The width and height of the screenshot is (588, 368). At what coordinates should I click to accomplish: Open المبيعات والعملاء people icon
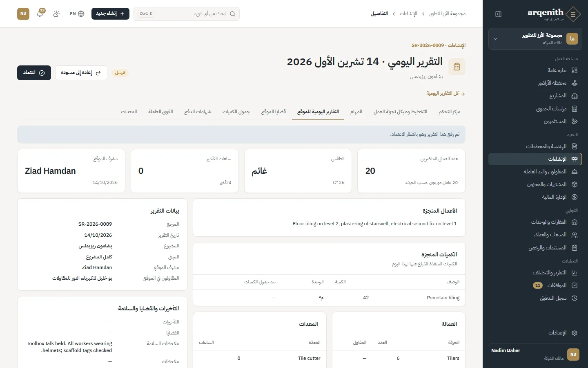point(575,235)
